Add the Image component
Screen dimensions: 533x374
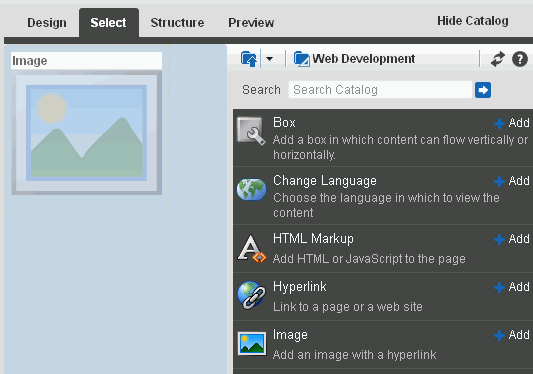(x=512, y=335)
